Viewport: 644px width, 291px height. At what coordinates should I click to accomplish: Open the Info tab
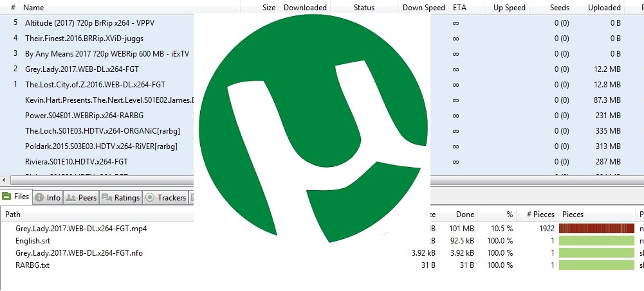tap(48, 198)
